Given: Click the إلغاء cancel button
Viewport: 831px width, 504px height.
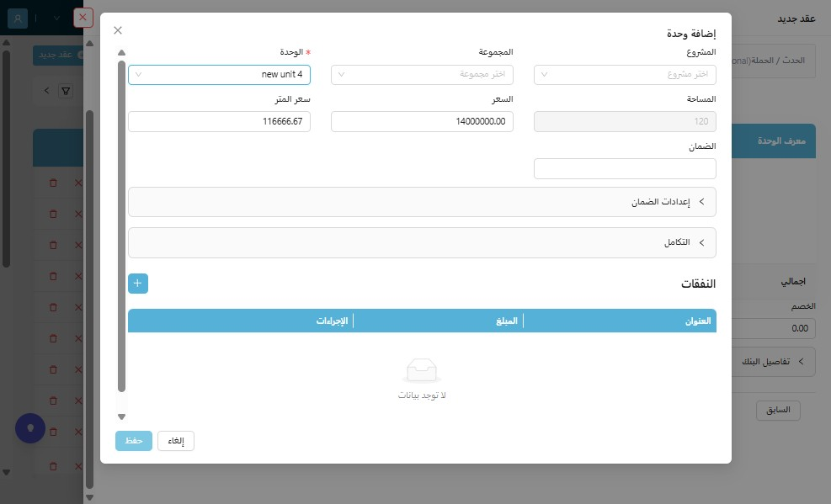Looking at the screenshot, I should click(176, 440).
